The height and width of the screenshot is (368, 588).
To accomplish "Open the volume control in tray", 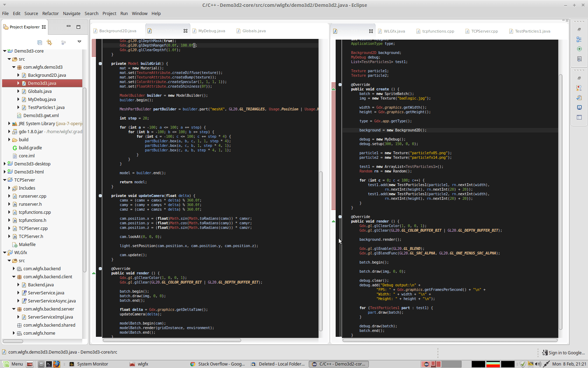I will pyautogui.click(x=538, y=364).
